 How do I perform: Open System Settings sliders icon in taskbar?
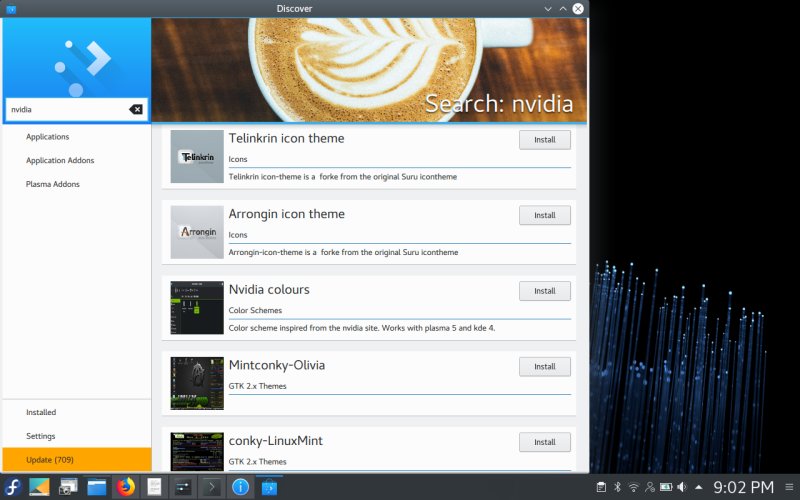point(183,487)
